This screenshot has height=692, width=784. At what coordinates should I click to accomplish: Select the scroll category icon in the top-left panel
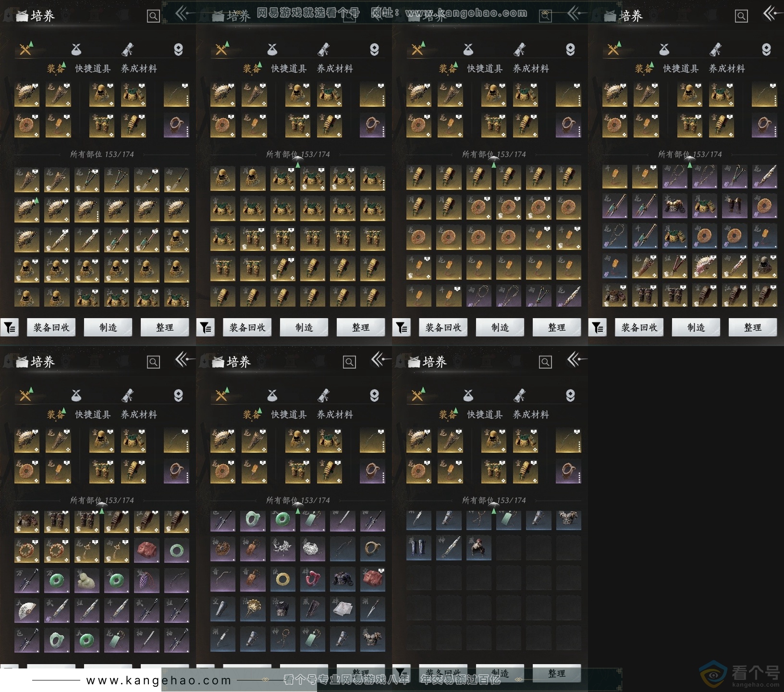[127, 49]
